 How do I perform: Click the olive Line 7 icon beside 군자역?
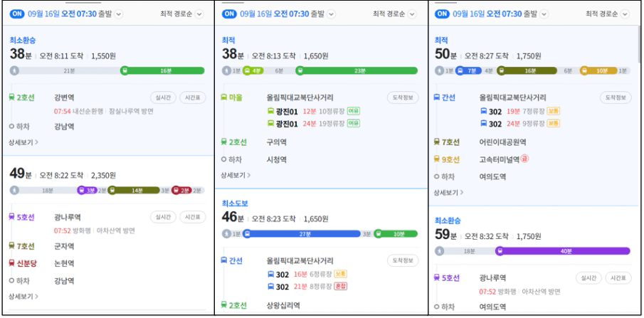tap(13, 245)
